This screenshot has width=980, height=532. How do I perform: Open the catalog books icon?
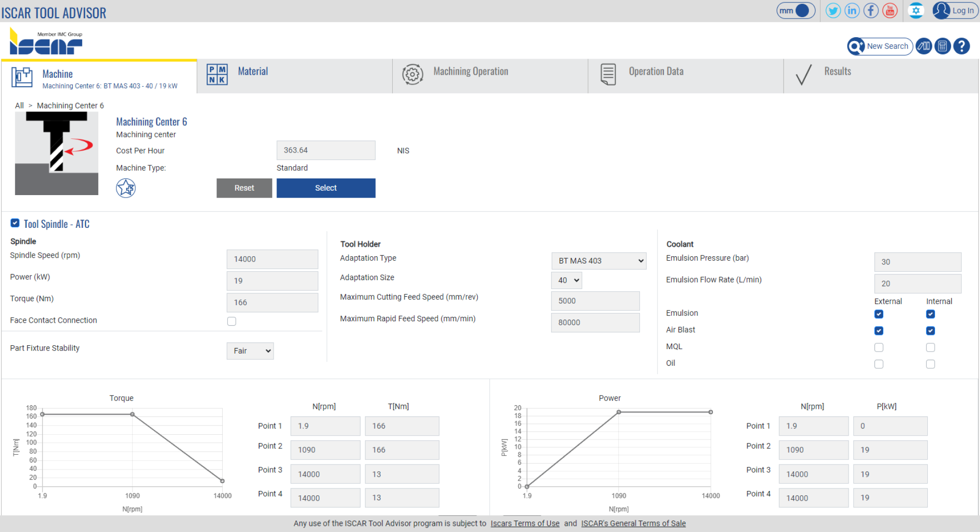click(x=924, y=46)
